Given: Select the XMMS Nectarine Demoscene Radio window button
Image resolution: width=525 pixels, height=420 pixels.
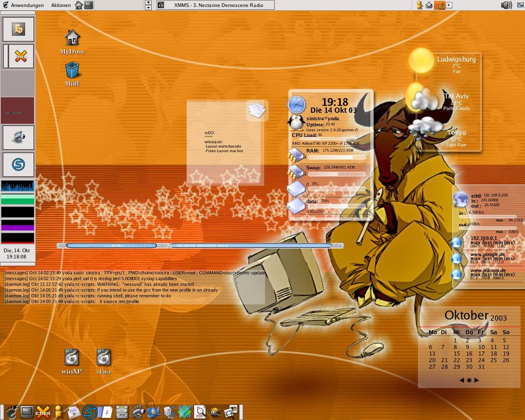Looking at the screenshot, I should 216,5.
